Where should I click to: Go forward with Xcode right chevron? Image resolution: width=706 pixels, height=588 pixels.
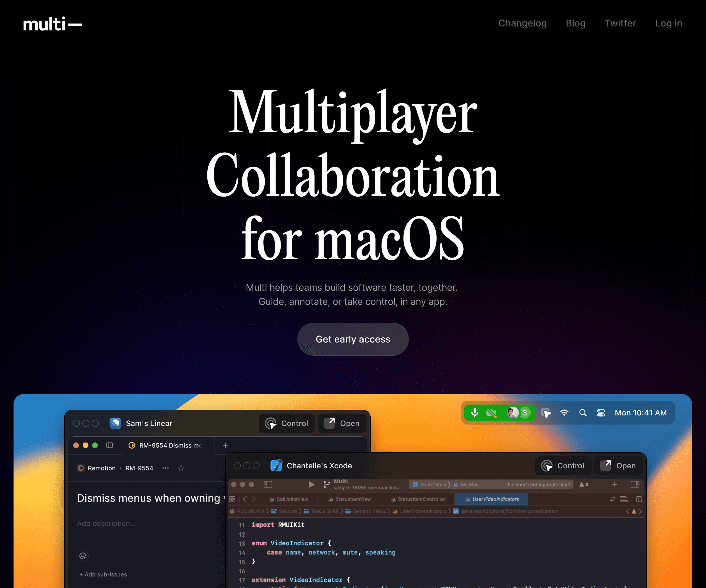tap(253, 499)
